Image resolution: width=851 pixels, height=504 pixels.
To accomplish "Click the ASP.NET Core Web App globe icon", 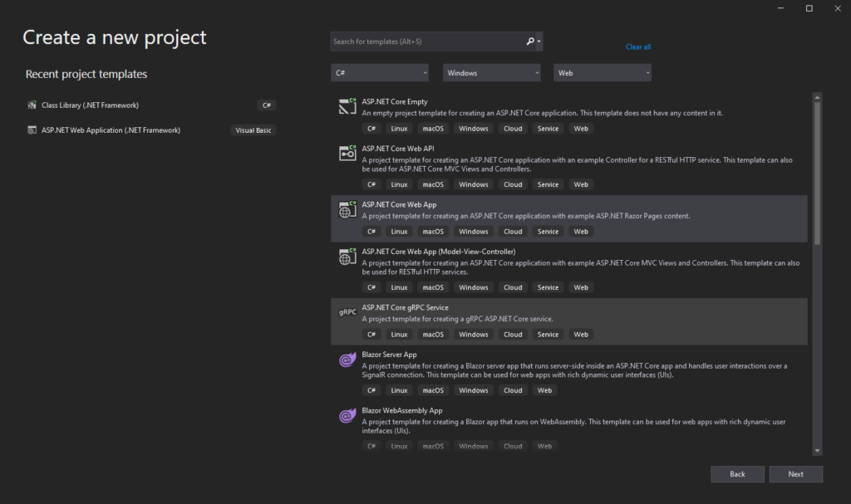I will coord(347,209).
